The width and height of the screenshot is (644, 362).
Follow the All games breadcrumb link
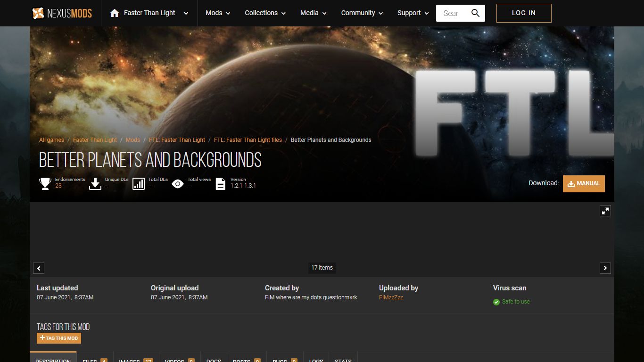click(51, 140)
